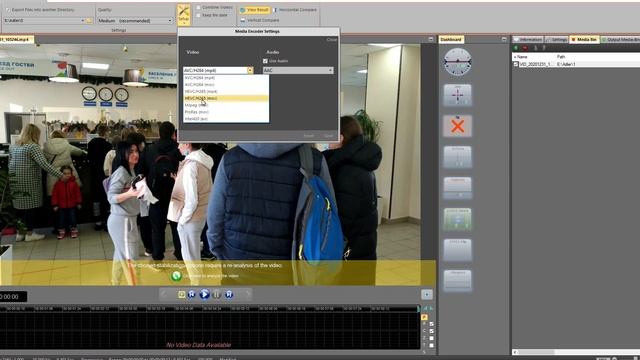Select the video file tab above preview
Screen dimensions: 640x360
pyautogui.click(x=16, y=40)
